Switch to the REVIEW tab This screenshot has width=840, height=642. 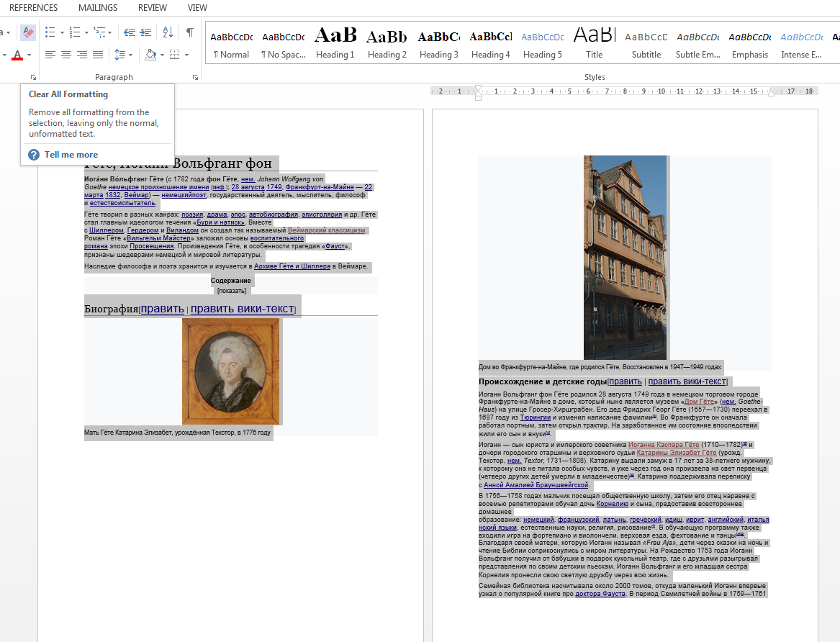[152, 8]
